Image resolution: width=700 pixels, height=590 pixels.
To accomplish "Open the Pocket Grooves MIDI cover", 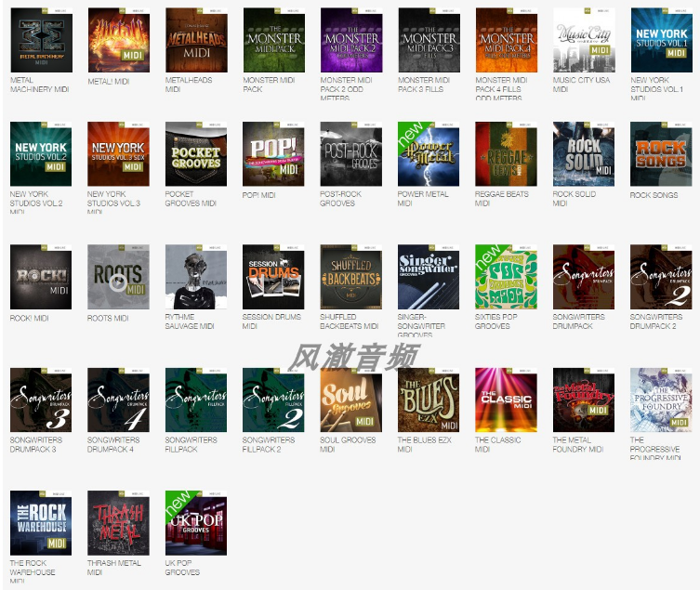I will pyautogui.click(x=196, y=154).
